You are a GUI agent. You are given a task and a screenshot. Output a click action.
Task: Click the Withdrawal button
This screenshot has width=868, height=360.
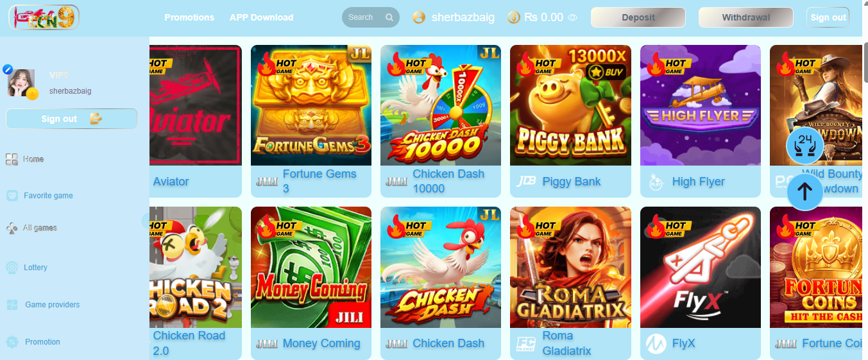746,18
